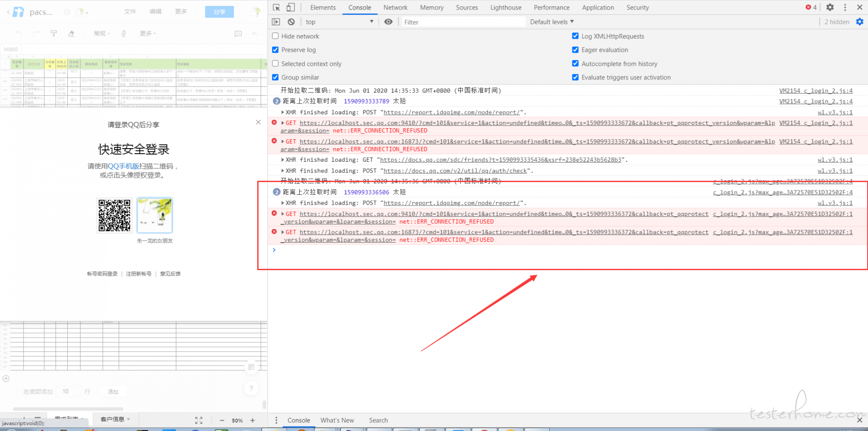The width and height of the screenshot is (868, 431).
Task: Click the fullscreen icon in the status bar
Action: (x=198, y=420)
